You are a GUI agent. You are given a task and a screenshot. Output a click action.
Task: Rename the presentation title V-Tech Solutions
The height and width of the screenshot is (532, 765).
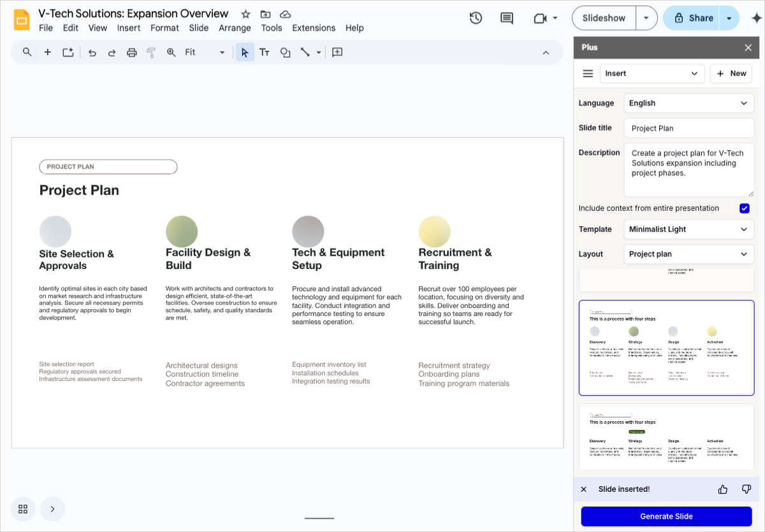[x=133, y=13]
